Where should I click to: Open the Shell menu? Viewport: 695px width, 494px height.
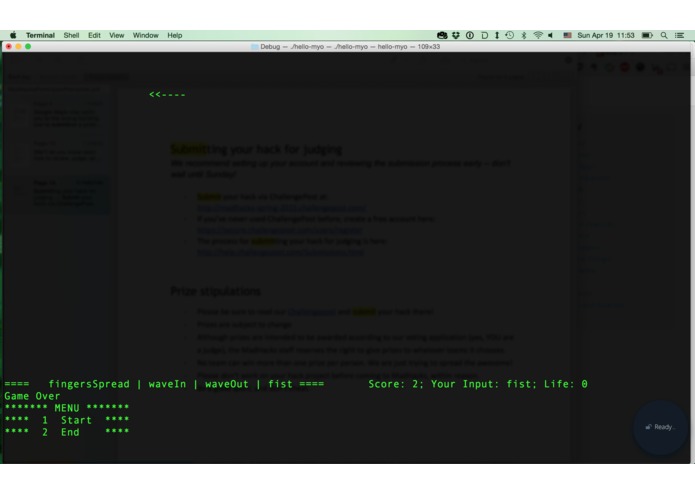pyautogui.click(x=71, y=35)
